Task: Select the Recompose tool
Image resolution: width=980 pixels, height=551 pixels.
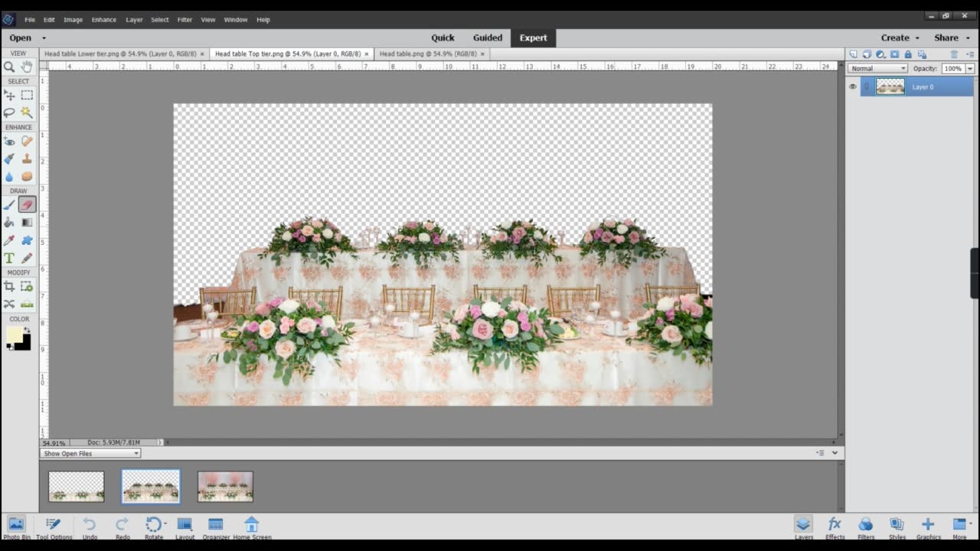Action: click(x=27, y=286)
